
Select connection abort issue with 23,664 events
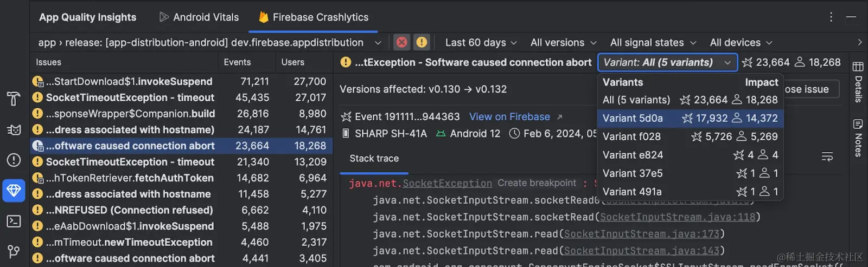click(x=181, y=146)
